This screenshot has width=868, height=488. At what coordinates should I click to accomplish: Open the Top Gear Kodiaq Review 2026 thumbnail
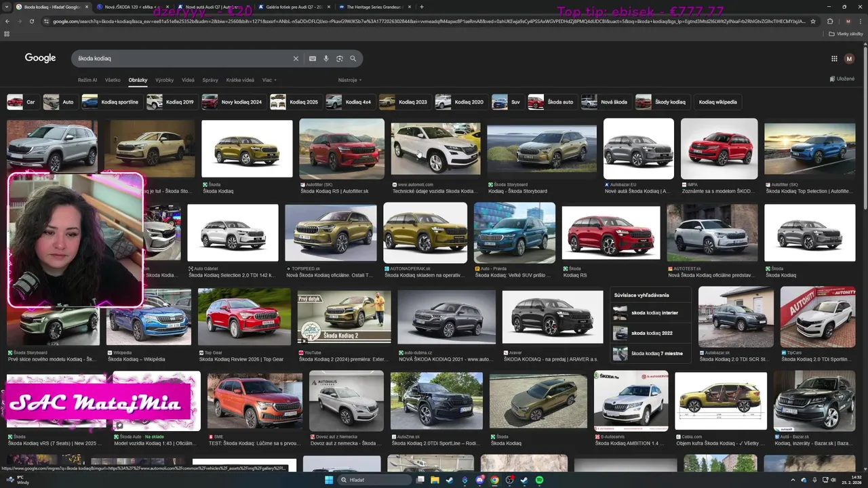point(244,317)
